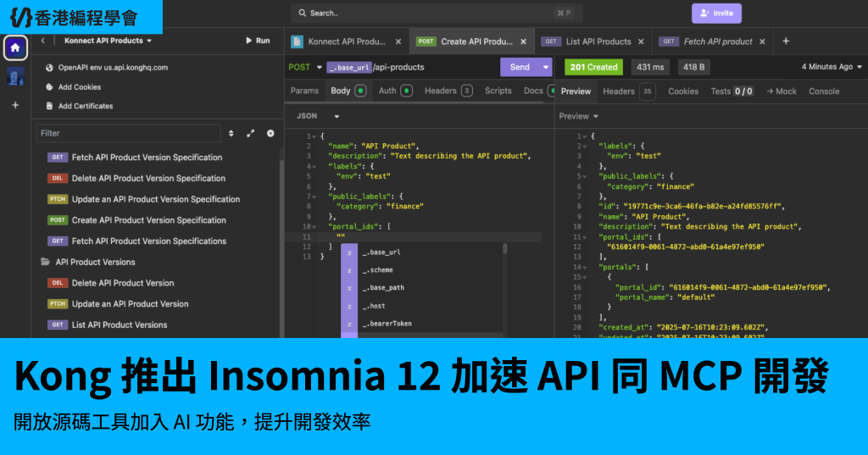Click the Home icon in left sidebar
This screenshot has width=868, height=455.
coord(15,47)
